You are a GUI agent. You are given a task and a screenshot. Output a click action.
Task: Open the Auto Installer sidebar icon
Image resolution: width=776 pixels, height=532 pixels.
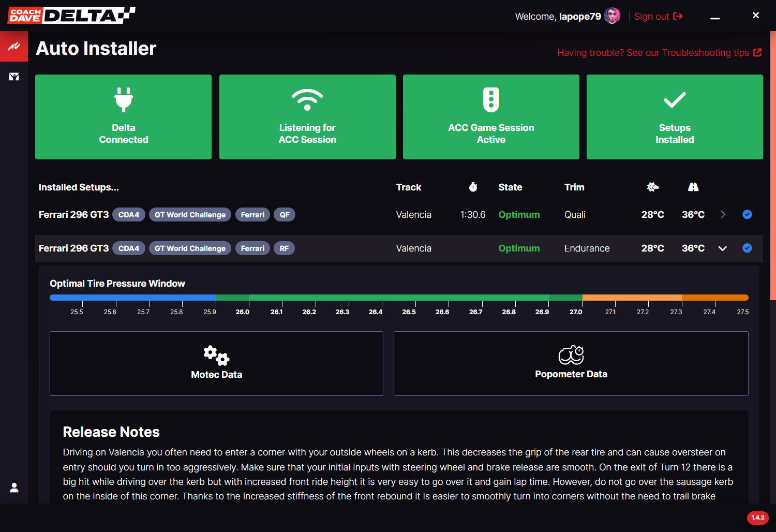[x=14, y=47]
